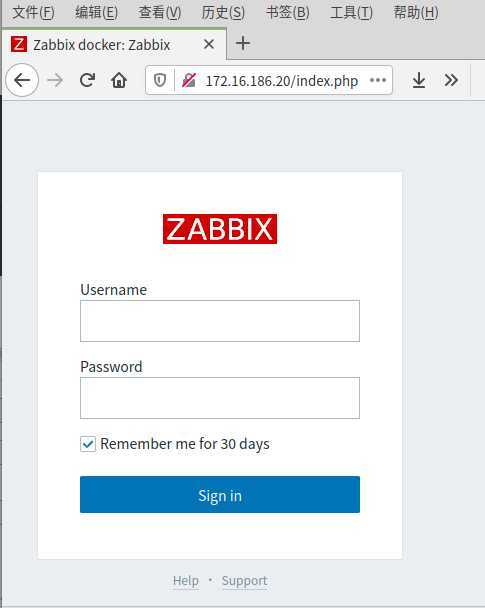Image resolution: width=485 pixels, height=608 pixels.
Task: Open the Help link
Action: (186, 581)
